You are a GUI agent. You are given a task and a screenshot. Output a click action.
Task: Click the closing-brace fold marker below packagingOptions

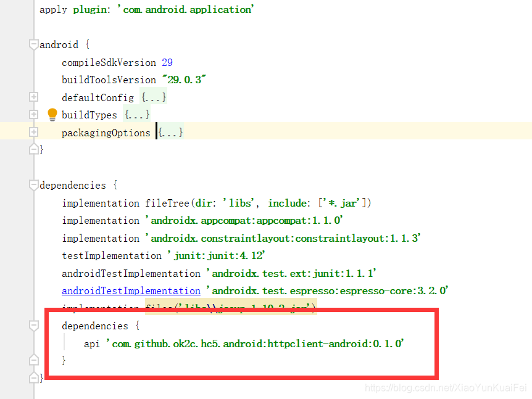tap(33, 149)
